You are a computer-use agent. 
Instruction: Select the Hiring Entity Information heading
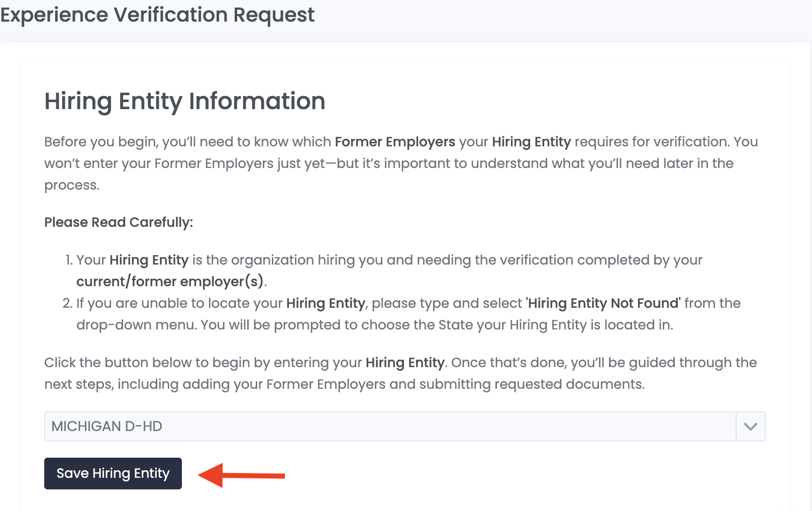tap(184, 102)
